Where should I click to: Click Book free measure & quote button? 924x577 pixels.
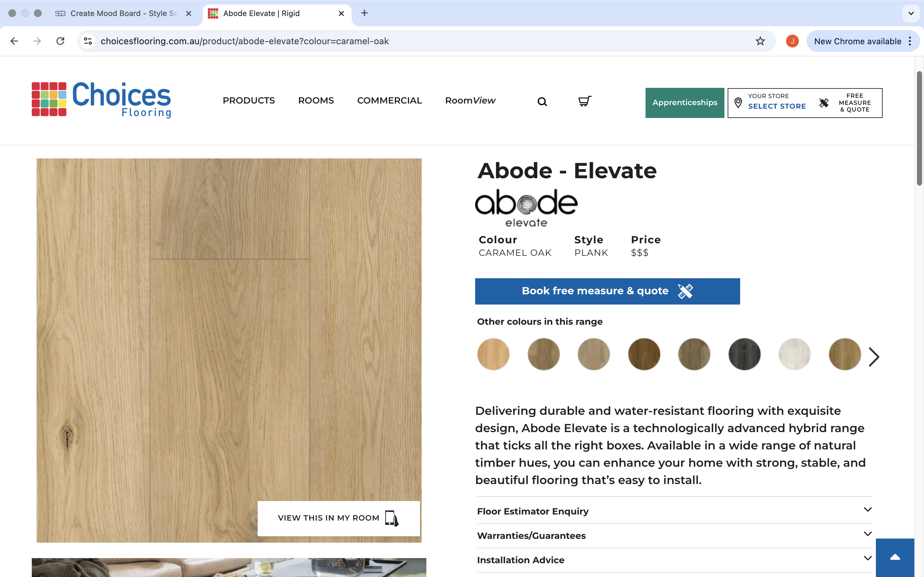607,291
